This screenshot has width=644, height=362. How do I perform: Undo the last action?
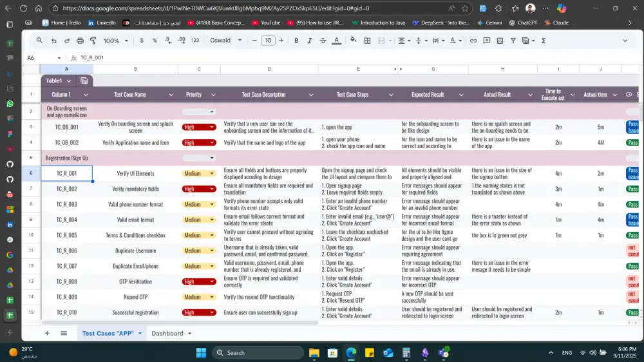pyautogui.click(x=53, y=41)
